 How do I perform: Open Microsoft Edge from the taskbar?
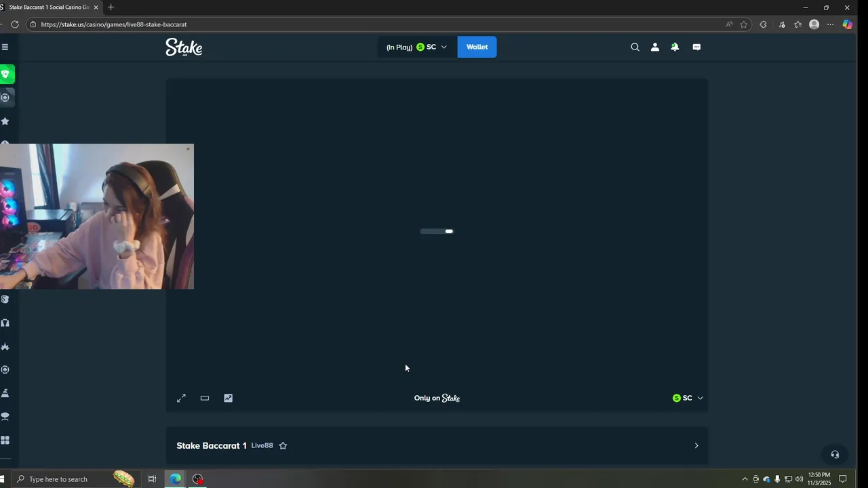(x=175, y=479)
